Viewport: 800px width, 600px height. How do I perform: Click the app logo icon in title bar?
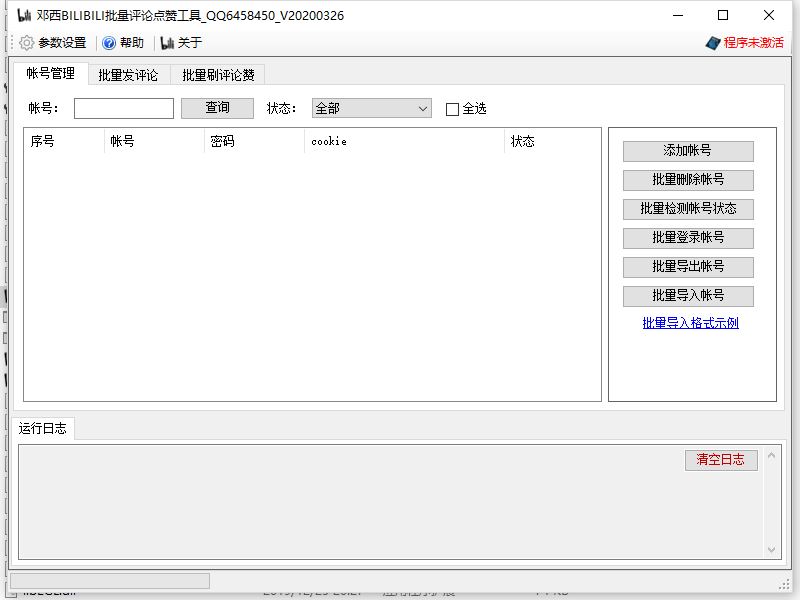tap(23, 15)
